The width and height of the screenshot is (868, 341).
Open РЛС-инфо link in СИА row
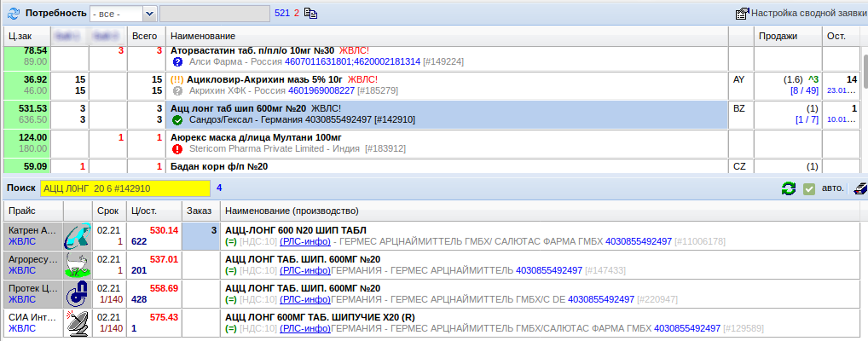coord(305,328)
